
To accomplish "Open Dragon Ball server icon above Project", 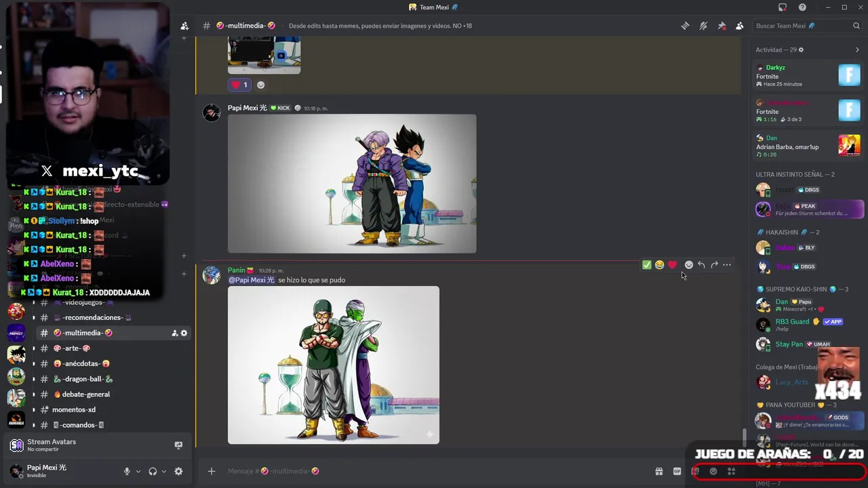I will (16, 311).
